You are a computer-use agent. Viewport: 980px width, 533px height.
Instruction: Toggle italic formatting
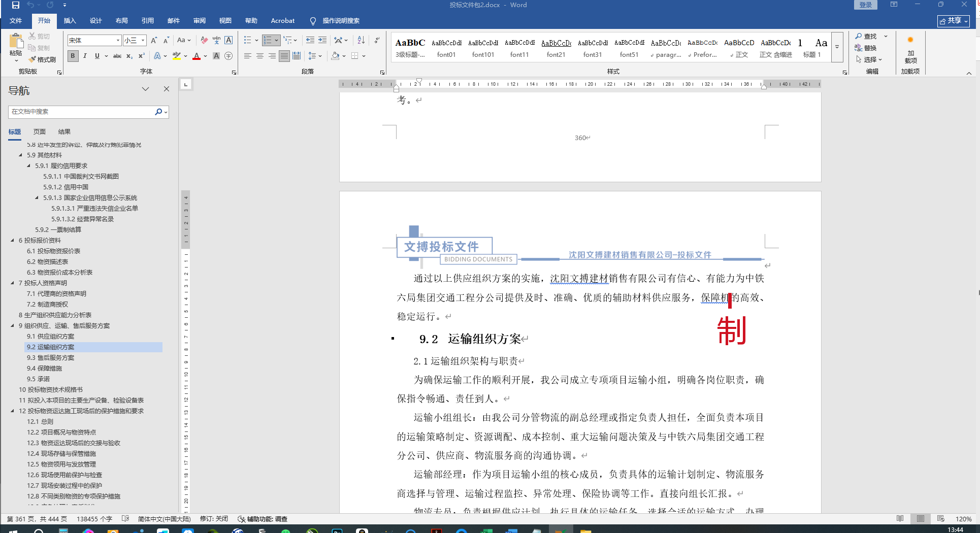tap(85, 56)
